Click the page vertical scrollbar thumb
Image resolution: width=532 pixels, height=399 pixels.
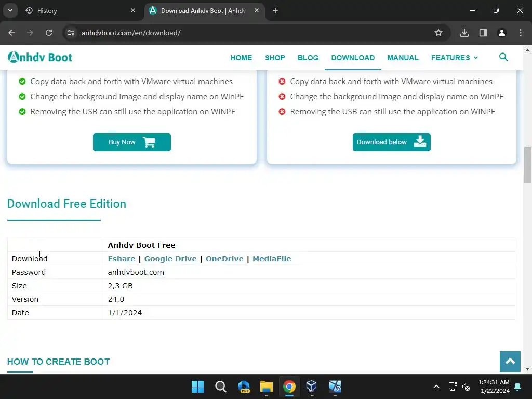527,165
